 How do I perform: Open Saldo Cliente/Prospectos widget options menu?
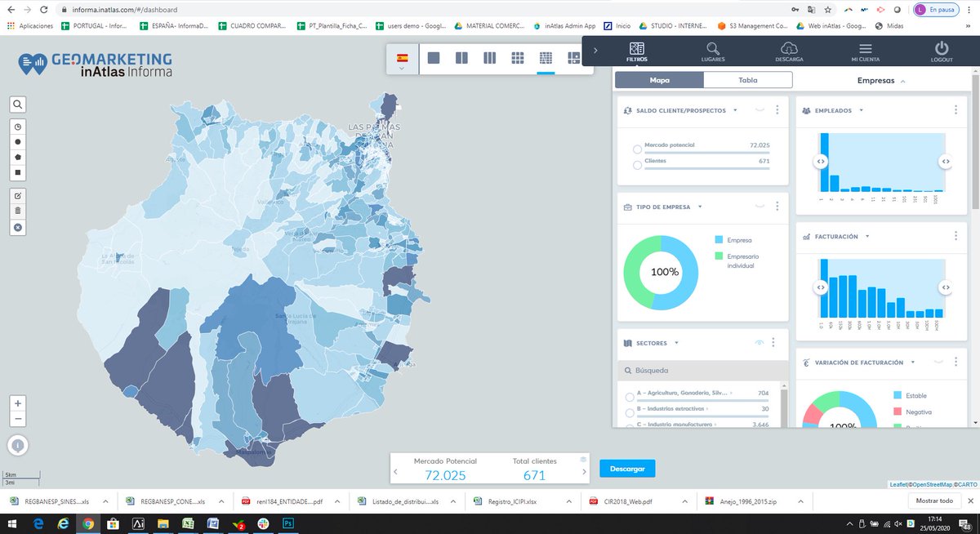pyautogui.click(x=777, y=110)
